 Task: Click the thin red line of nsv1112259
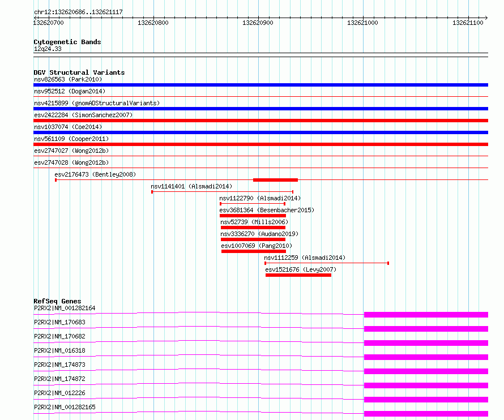(x=327, y=263)
